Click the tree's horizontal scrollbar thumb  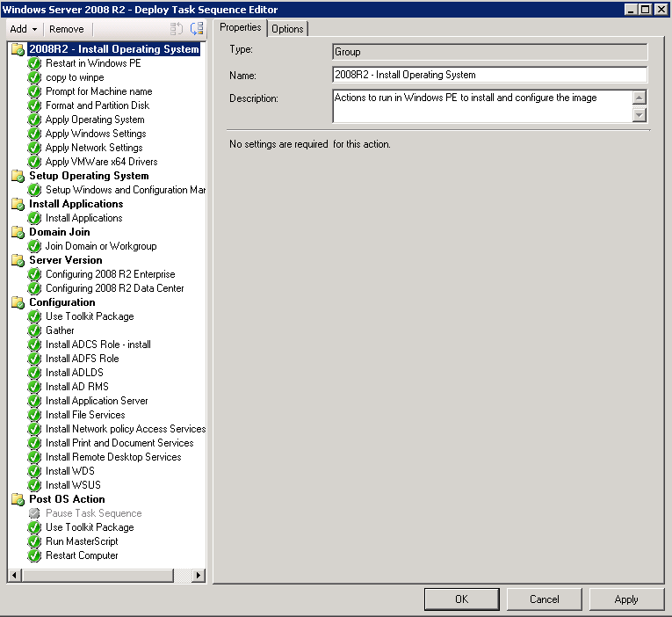(x=98, y=576)
